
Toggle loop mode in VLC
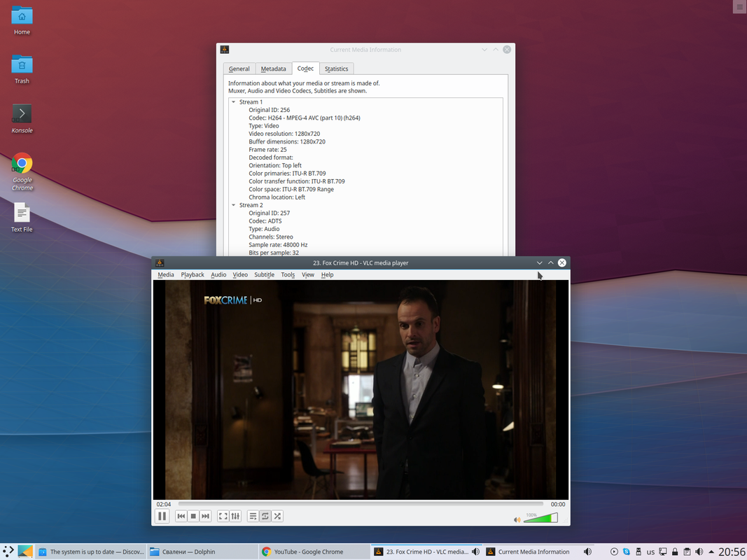pos(265,516)
